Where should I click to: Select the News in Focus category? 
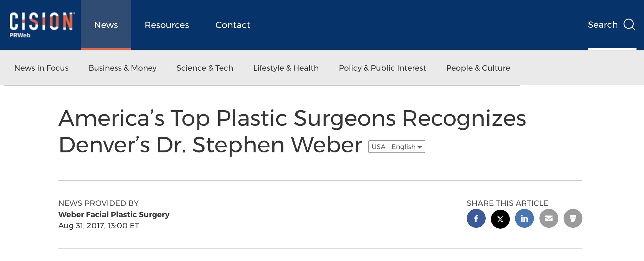tap(41, 68)
